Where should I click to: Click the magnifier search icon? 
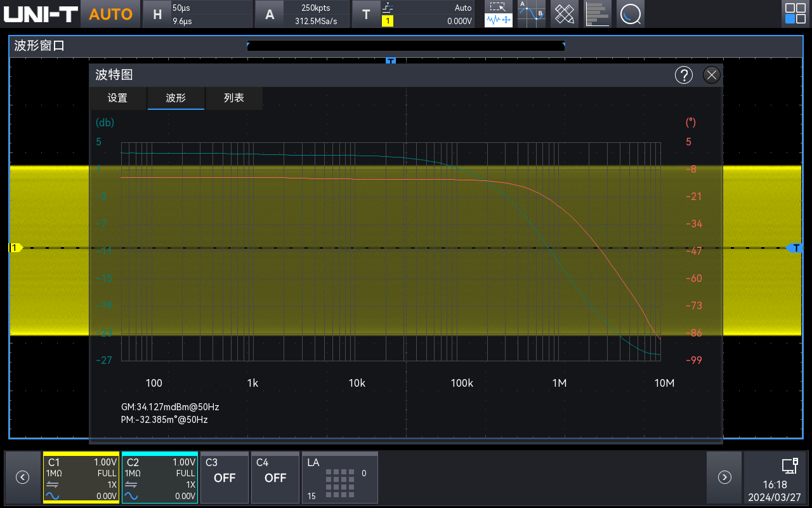tap(630, 14)
